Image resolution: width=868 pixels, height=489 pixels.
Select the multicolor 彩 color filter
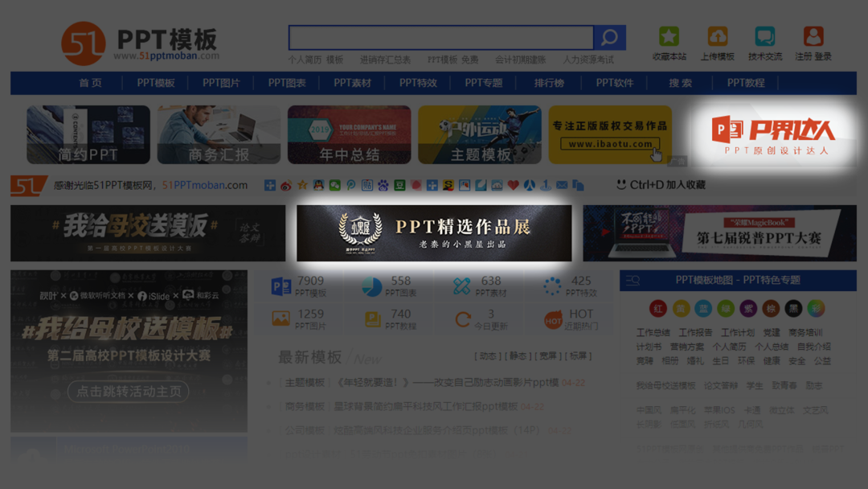click(x=816, y=309)
